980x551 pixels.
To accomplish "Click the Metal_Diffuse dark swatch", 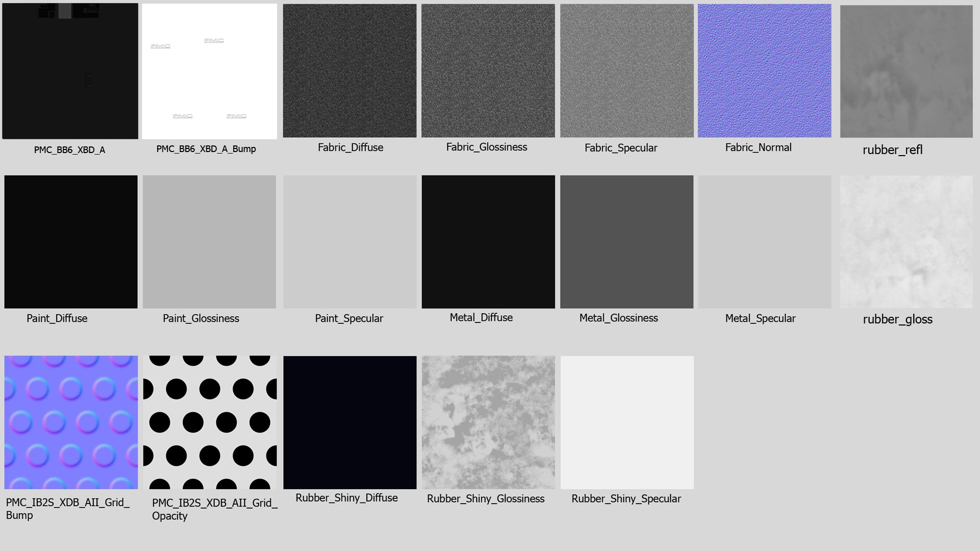I will click(x=488, y=241).
